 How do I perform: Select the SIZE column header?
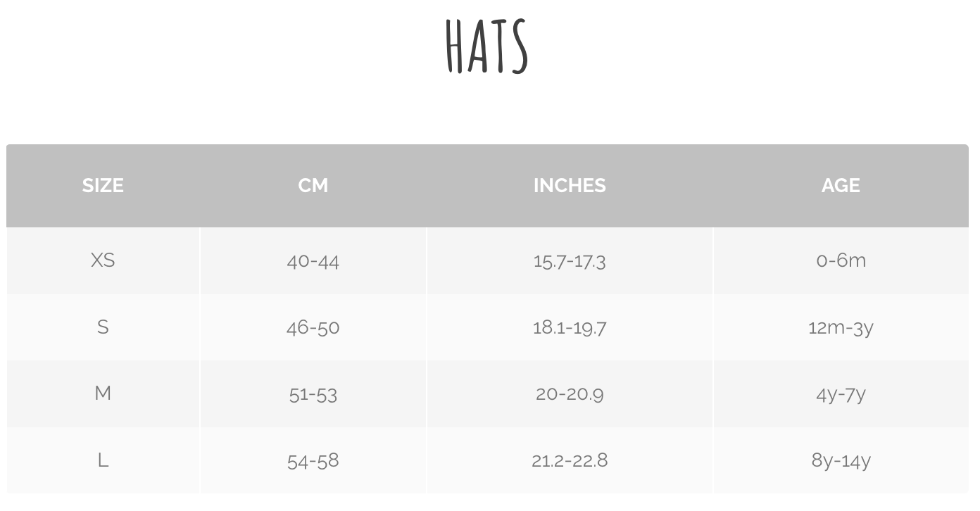click(103, 185)
